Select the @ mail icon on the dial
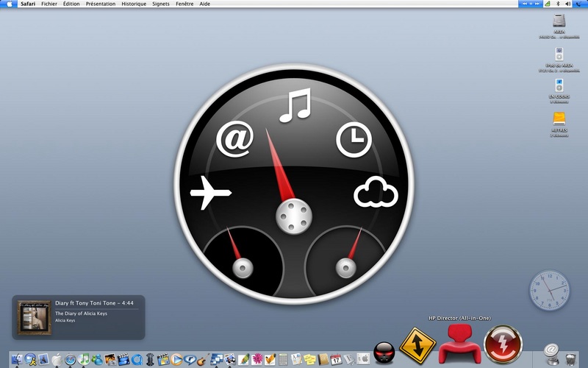The image size is (588, 368). click(x=234, y=138)
